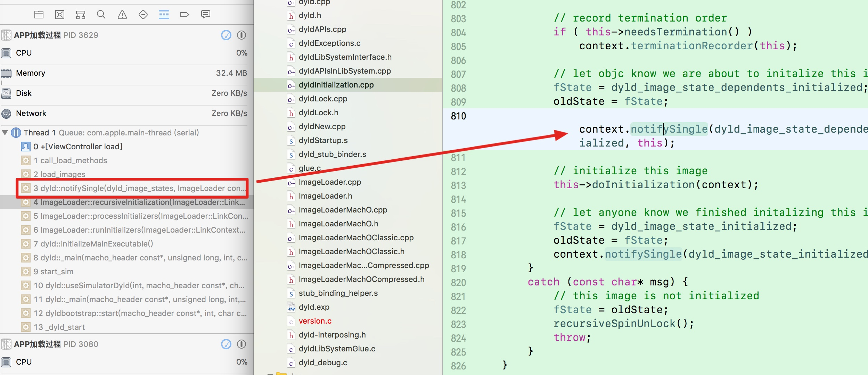Image resolution: width=868 pixels, height=375 pixels.
Task: Click notifySingle call on line 818
Action: coord(643,254)
